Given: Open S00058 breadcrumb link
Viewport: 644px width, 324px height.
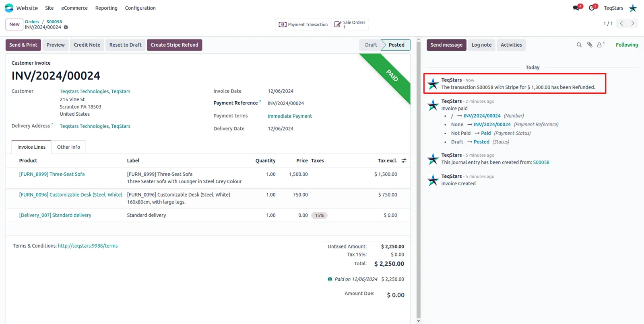Looking at the screenshot, I should 54,22.
